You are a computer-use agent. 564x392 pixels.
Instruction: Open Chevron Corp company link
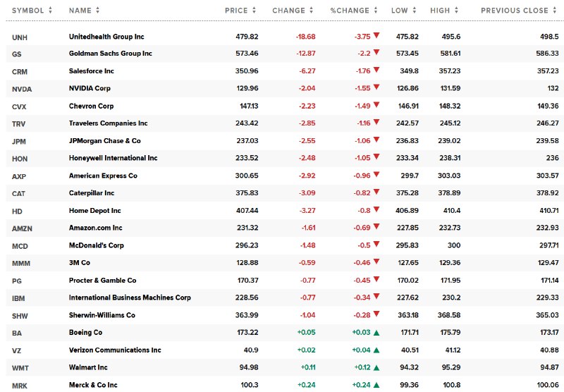point(92,106)
